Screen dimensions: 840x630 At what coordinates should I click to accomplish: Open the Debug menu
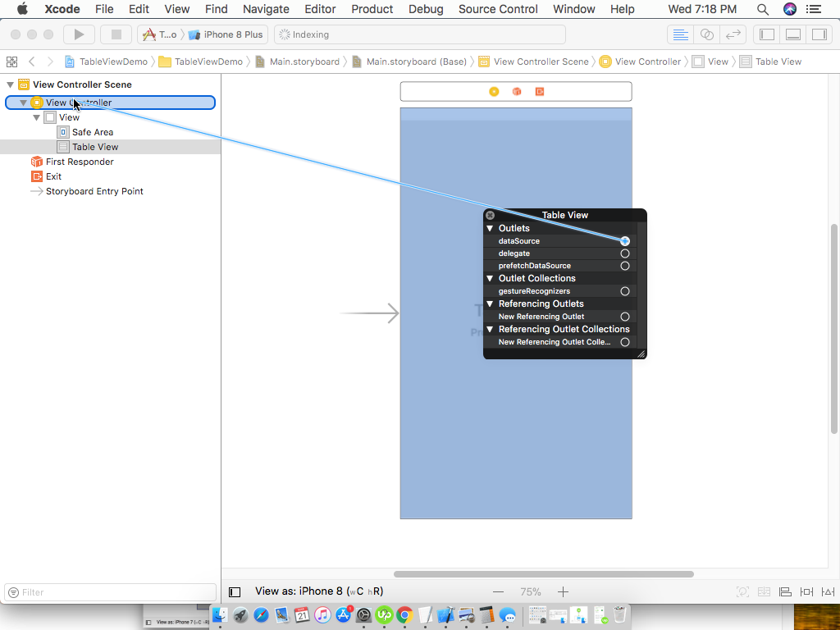pos(426,9)
